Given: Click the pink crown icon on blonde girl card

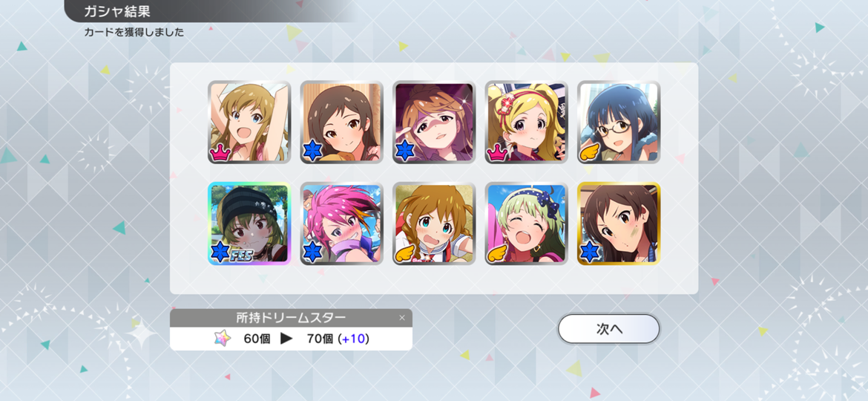Looking at the screenshot, I should [496, 151].
